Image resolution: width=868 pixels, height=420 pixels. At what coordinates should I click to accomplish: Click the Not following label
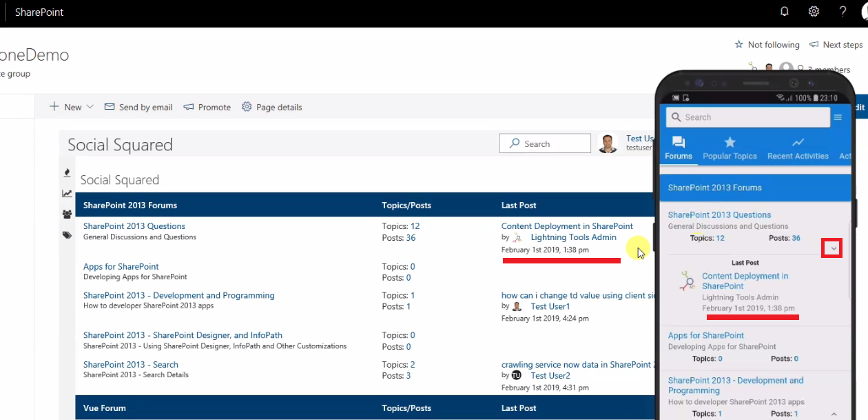(x=774, y=45)
